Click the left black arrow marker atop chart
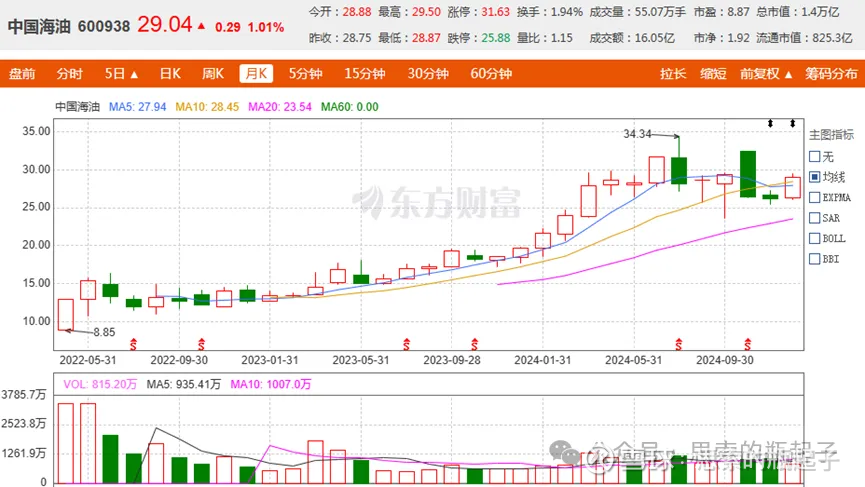Viewport: 865px width, 487px height. pyautogui.click(x=770, y=124)
